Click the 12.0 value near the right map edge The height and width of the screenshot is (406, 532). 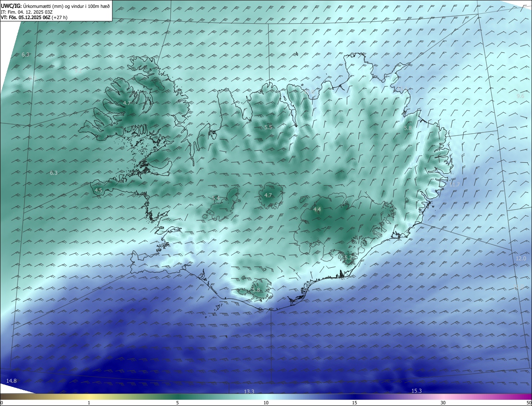click(x=521, y=258)
